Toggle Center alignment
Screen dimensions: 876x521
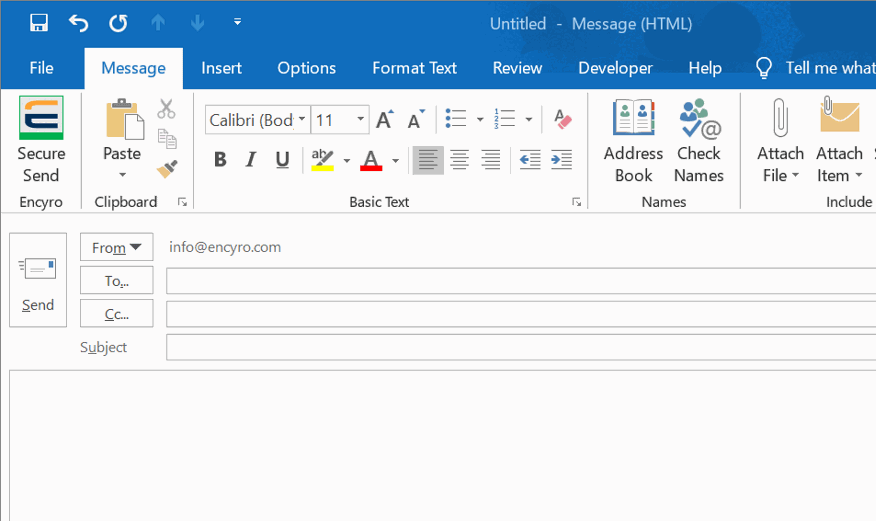(x=459, y=160)
